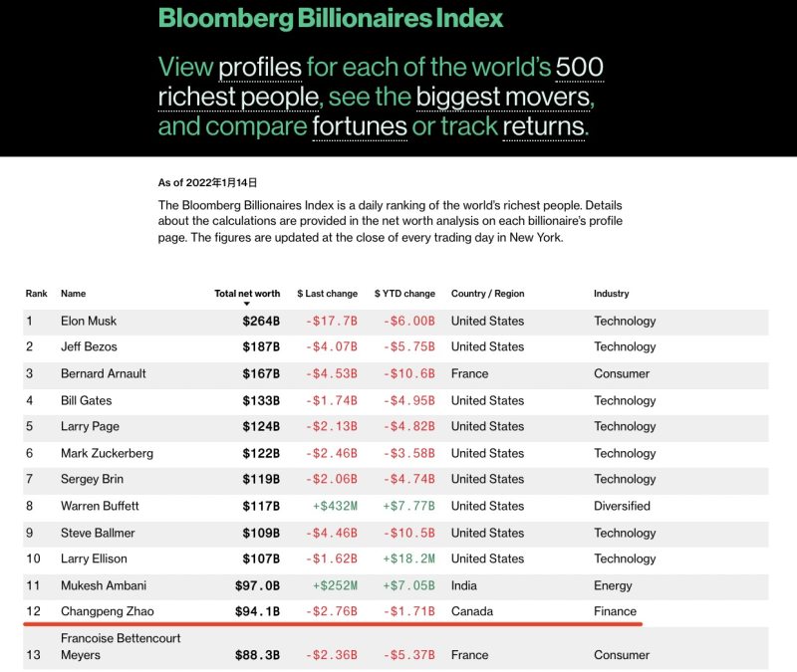
Task: Sort by $ Last change column
Action: (x=327, y=294)
